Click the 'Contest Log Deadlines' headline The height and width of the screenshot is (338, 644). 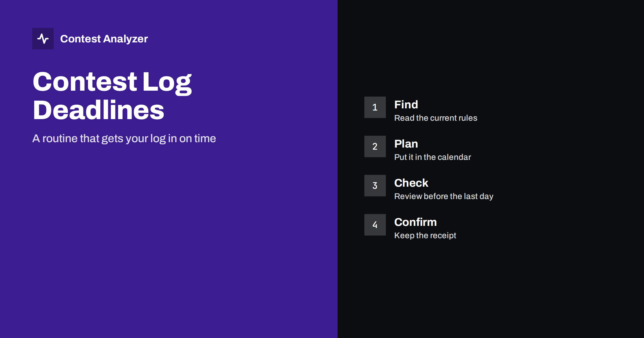pos(112,96)
